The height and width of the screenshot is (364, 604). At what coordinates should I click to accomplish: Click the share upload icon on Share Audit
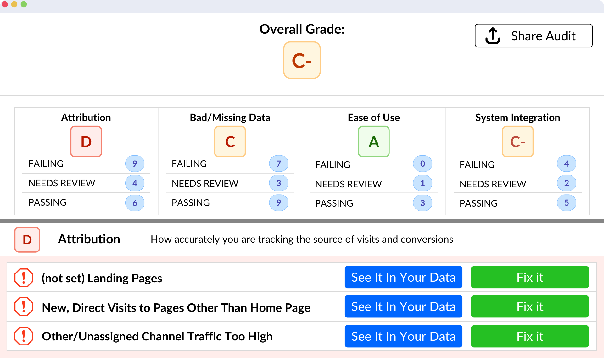click(x=493, y=35)
